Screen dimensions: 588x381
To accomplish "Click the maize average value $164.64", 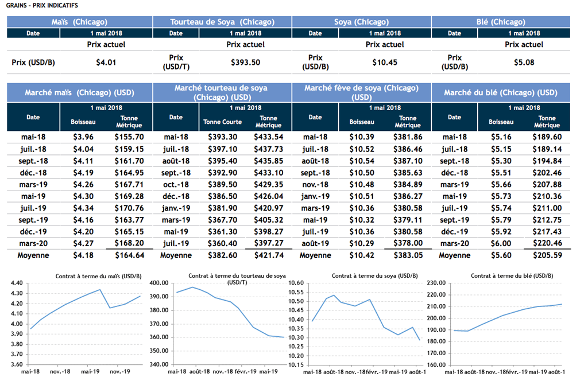I will coord(129,255).
